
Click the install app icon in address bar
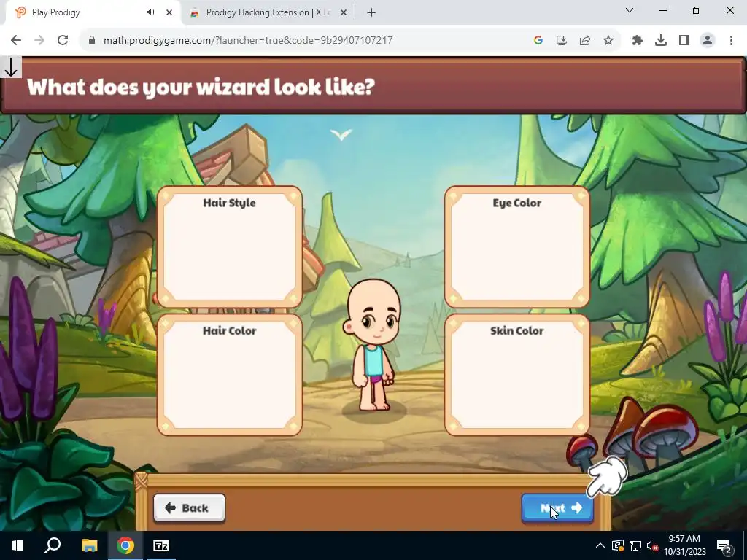click(x=562, y=41)
